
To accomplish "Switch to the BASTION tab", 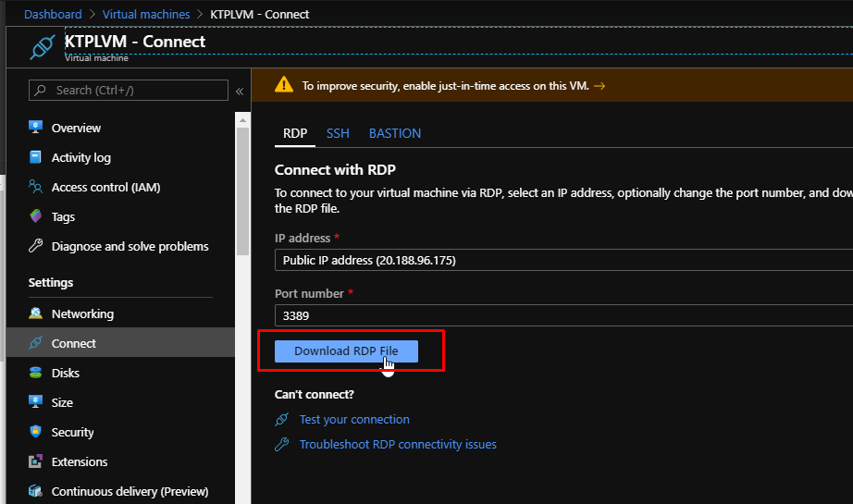I will [395, 133].
